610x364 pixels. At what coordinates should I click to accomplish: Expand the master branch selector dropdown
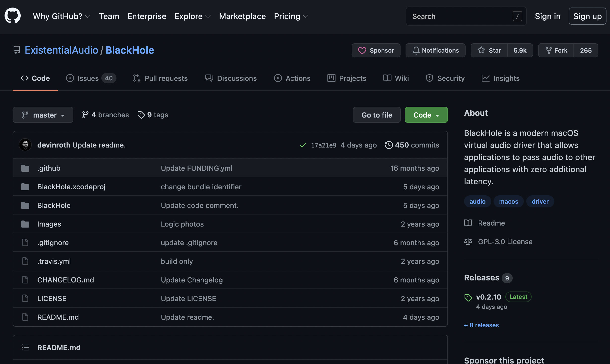[x=43, y=115]
